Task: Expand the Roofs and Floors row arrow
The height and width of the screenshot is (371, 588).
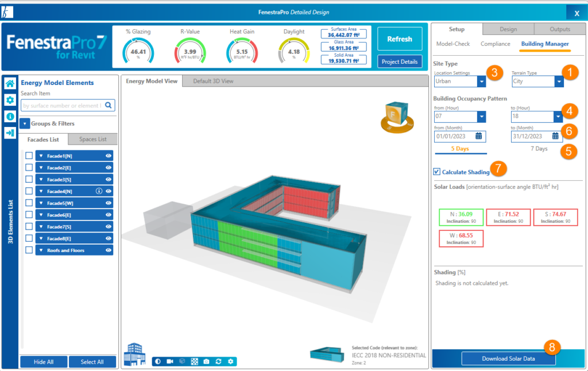Action: coord(41,250)
